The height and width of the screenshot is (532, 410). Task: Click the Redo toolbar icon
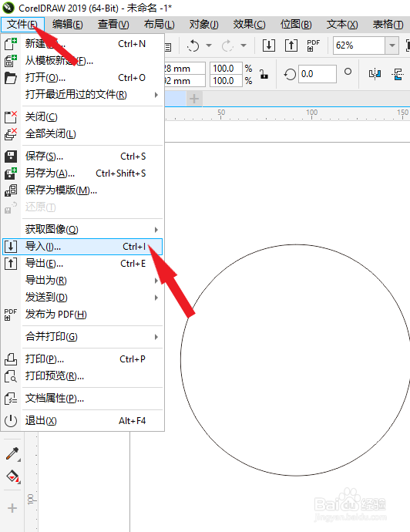(x=227, y=45)
